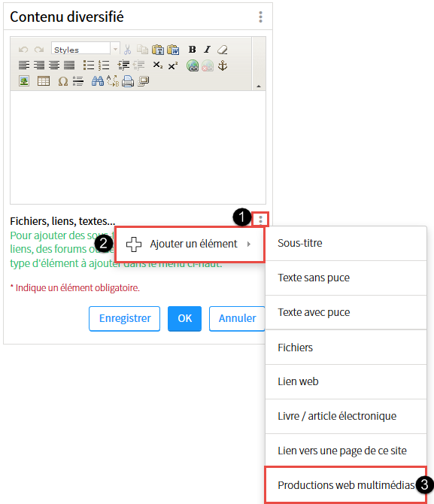Viewport: 434px width, 504px height.
Task: Toggle Italic formatting in editor toolbar
Action: tap(208, 50)
